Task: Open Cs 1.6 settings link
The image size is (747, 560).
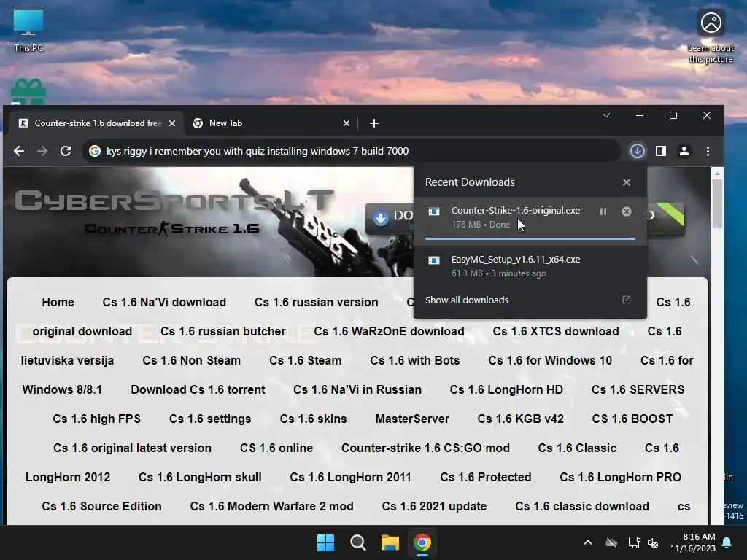Action: click(x=210, y=419)
